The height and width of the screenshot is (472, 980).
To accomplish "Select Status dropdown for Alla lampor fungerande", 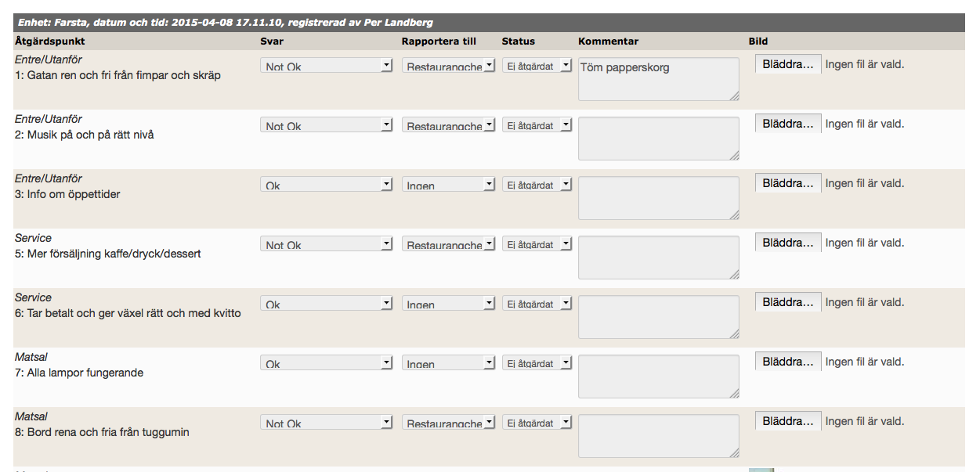I will [537, 363].
